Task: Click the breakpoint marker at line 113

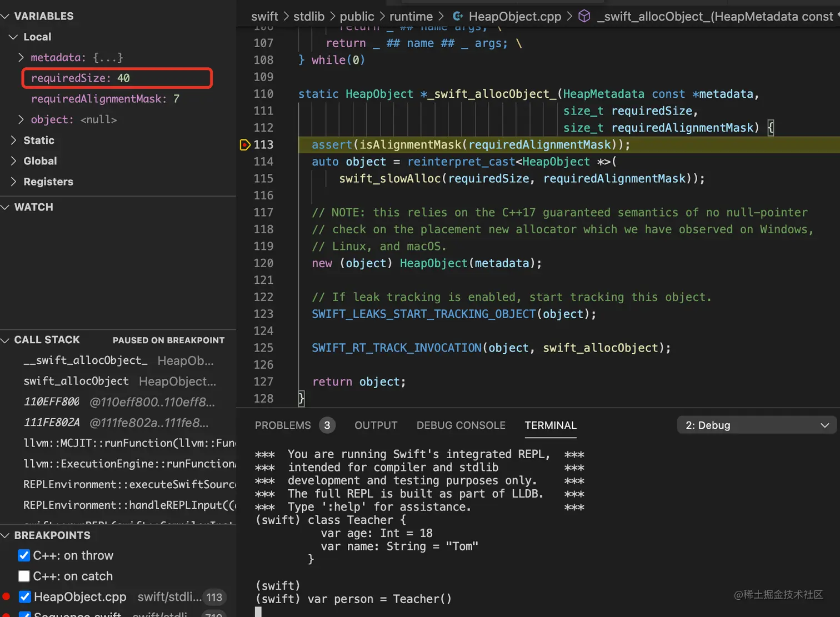Action: coord(245,145)
